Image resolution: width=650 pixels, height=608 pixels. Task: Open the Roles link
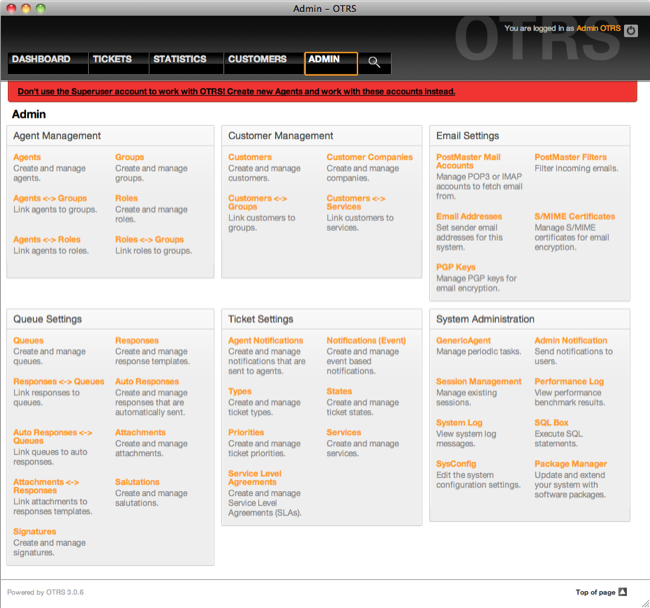[x=126, y=198]
